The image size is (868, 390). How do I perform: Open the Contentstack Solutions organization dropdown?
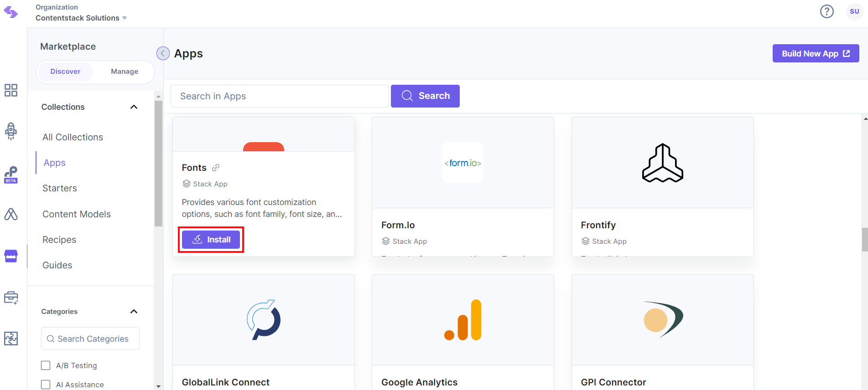(81, 18)
